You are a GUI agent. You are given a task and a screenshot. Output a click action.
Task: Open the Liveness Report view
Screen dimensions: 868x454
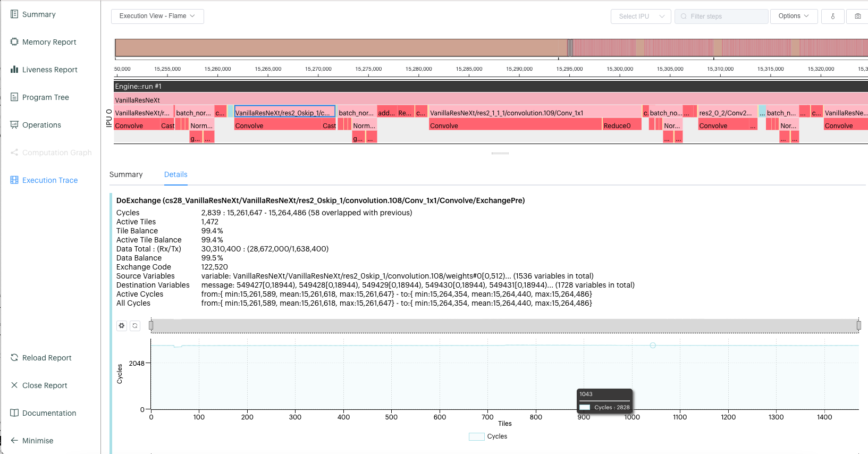(x=49, y=70)
